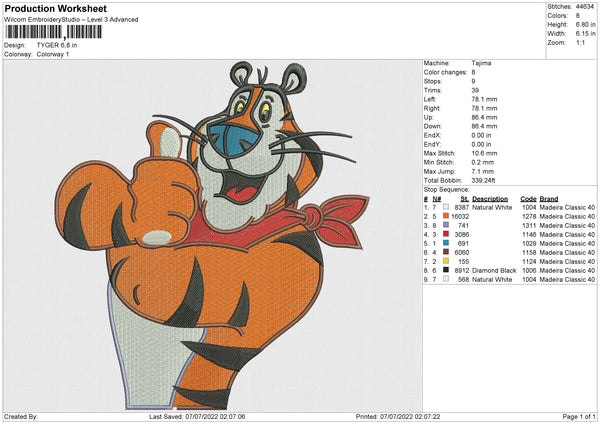Screen dimensions: 600x424
Task: Click the St. column header
Action: [465, 199]
